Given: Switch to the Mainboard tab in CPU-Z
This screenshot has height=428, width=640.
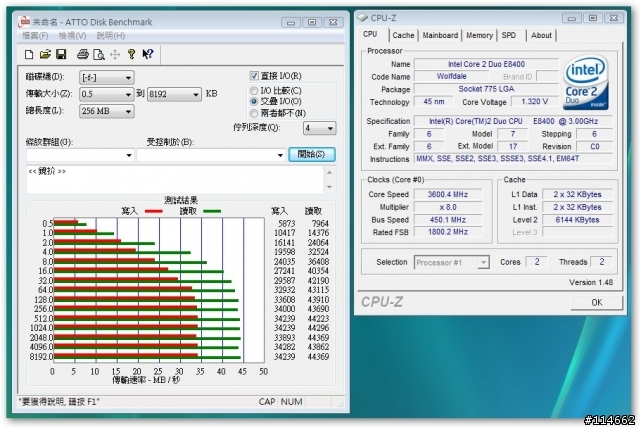Looking at the screenshot, I should click(x=440, y=35).
